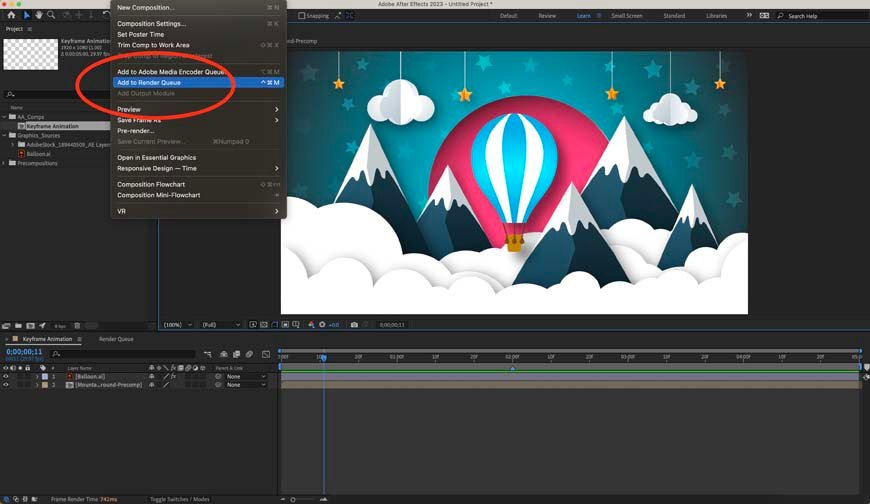The height and width of the screenshot is (504, 870).
Task: Toggle the region of interest icon
Action: (x=285, y=325)
